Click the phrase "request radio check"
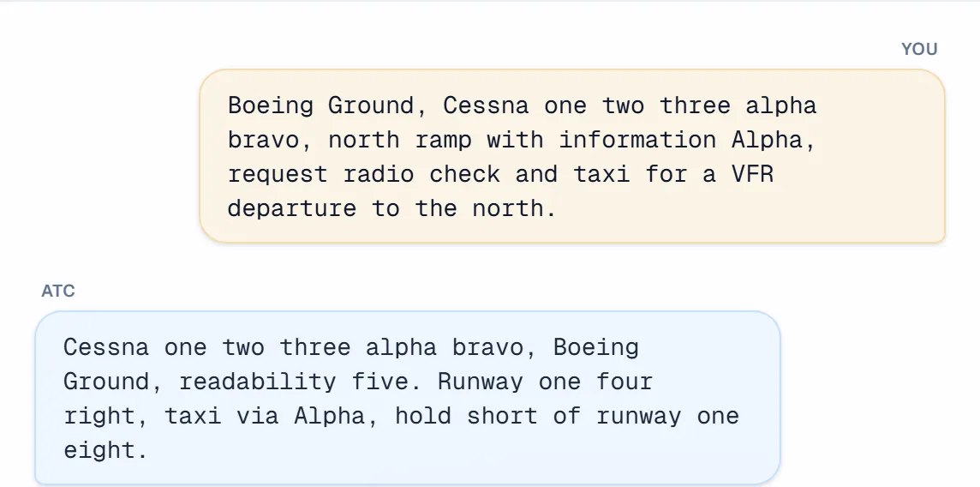Viewport: 980px width, 487px height. (364, 174)
